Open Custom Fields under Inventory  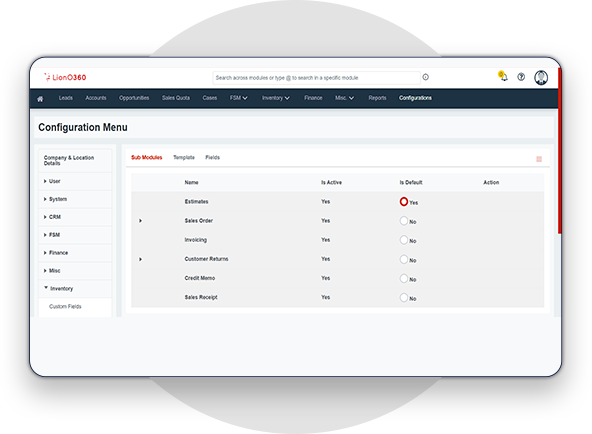pos(65,306)
